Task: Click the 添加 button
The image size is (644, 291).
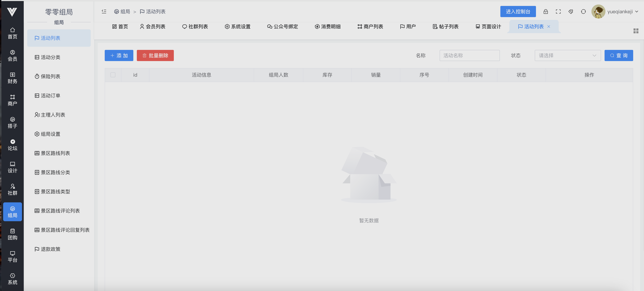Action: 119,55
